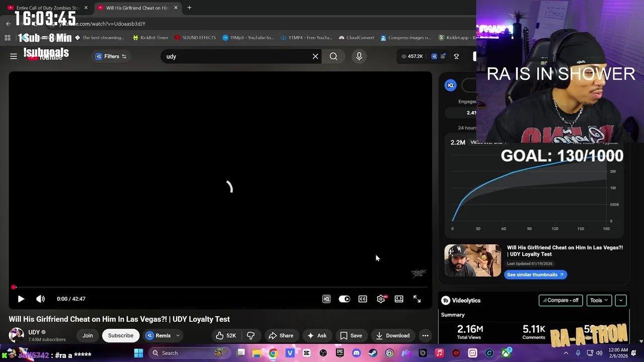Viewport: 644px width, 362px height.
Task: Open the video thumbnail in vidIQ panel
Action: (472, 260)
